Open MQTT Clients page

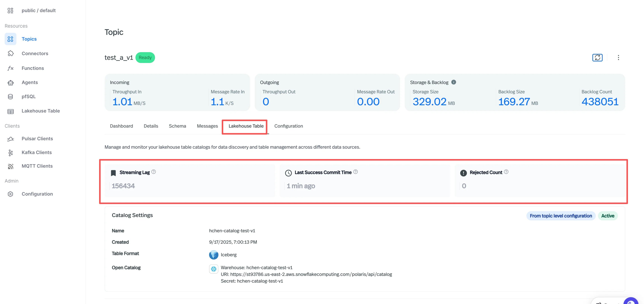37,166
